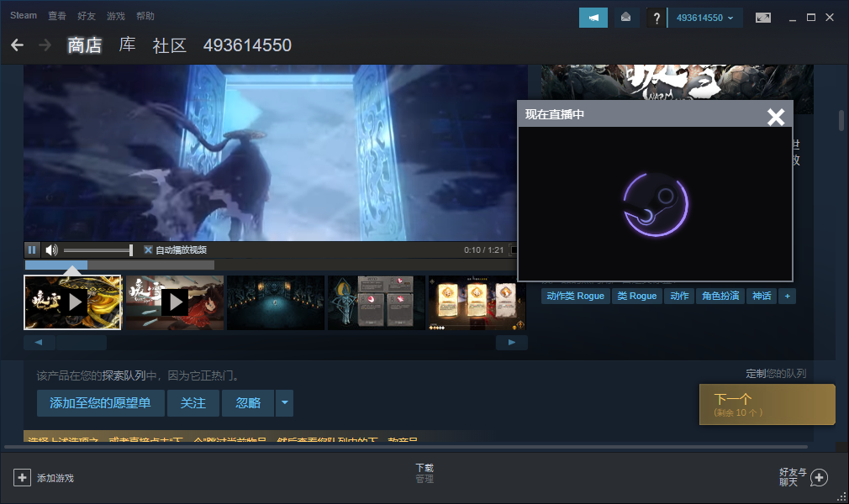The height and width of the screenshot is (504, 849).
Task: Click the thumbnail strip scrollbar track
Action: 276,342
